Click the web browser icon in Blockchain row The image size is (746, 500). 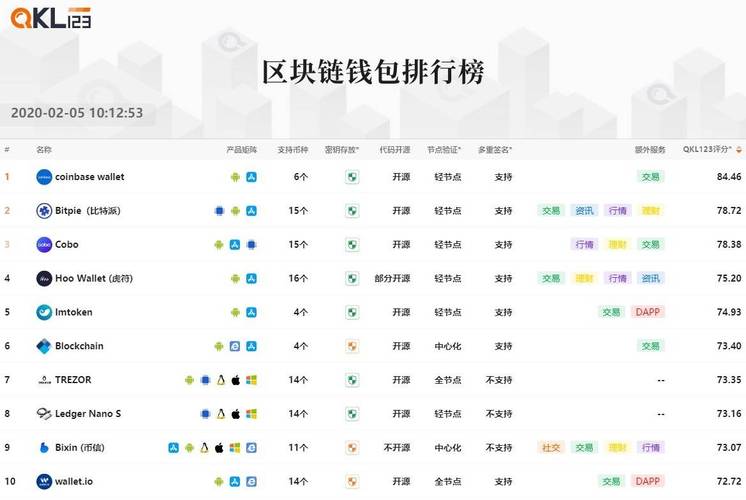235,346
